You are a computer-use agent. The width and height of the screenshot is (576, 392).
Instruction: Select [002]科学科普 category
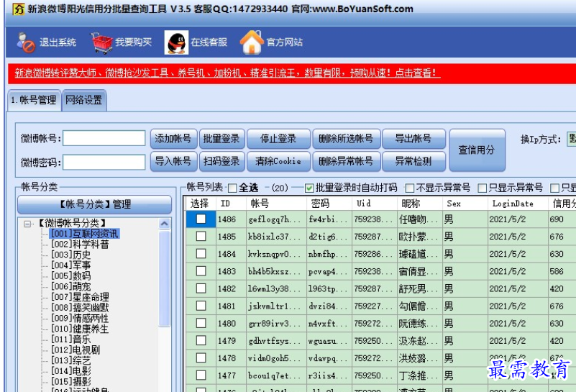pyautogui.click(x=80, y=245)
